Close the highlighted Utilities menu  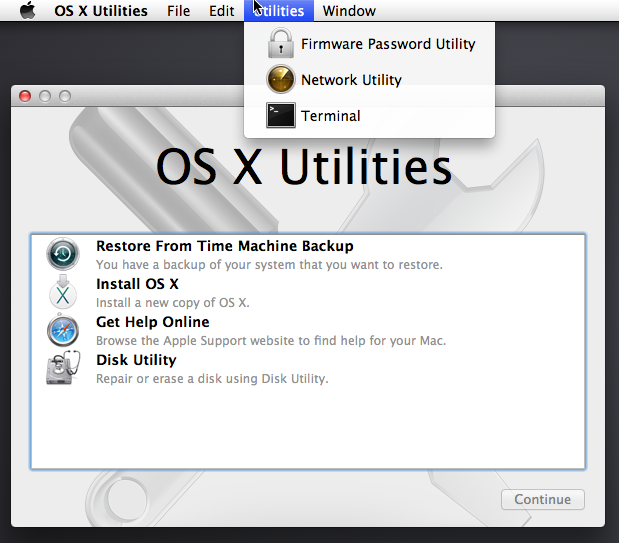(279, 11)
